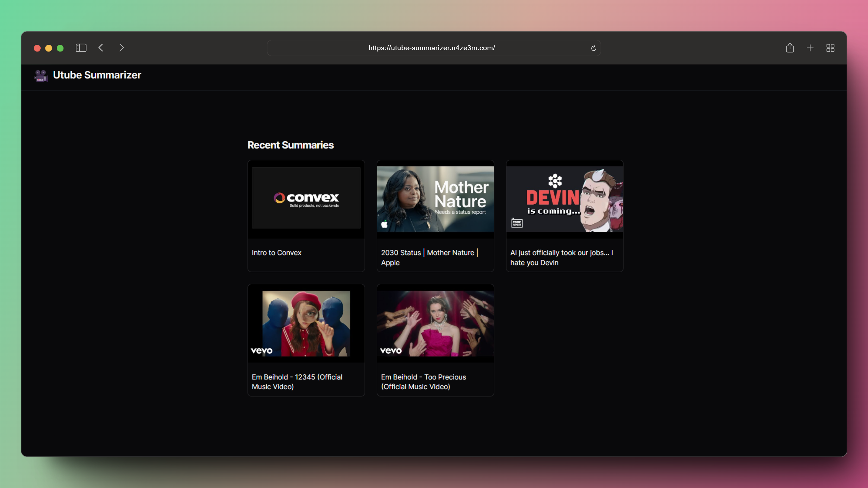Image resolution: width=868 pixels, height=488 pixels.
Task: Click Em Beihold 12345 title text
Action: [x=297, y=381]
